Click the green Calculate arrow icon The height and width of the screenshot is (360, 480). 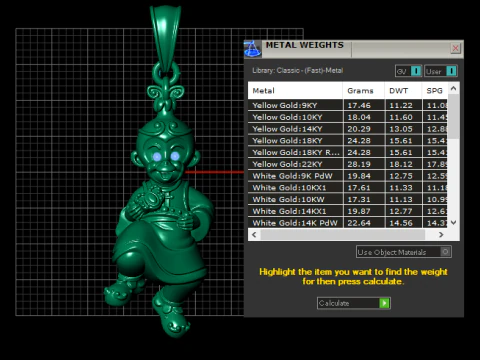385,303
